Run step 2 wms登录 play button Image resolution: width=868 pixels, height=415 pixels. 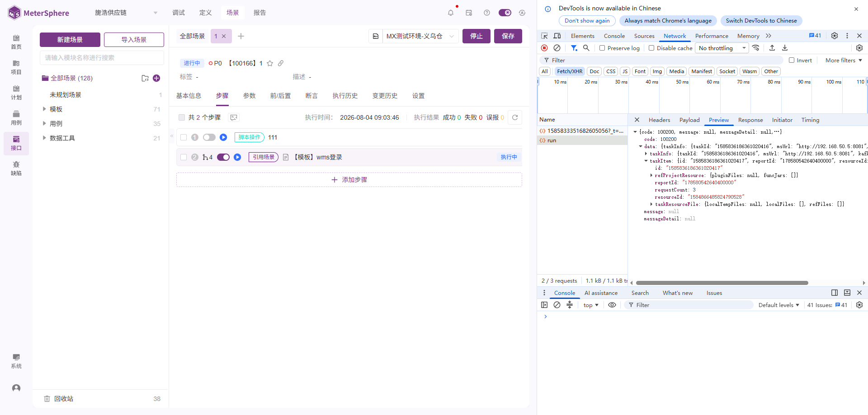pos(237,157)
